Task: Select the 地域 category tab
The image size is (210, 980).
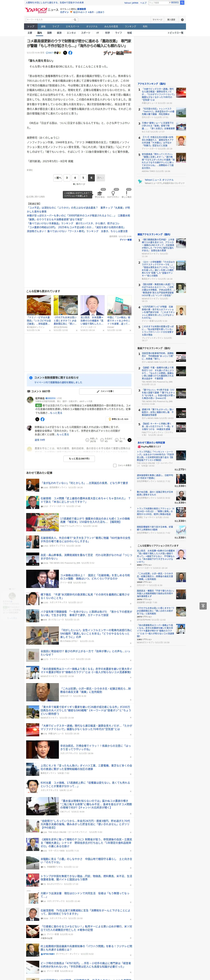Action: (130, 33)
